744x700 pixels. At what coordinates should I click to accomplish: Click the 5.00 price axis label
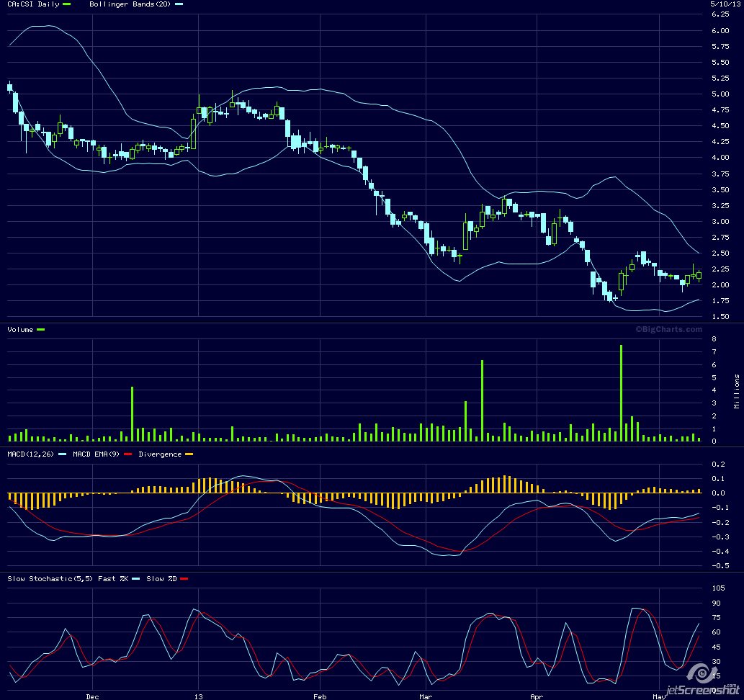click(720, 94)
